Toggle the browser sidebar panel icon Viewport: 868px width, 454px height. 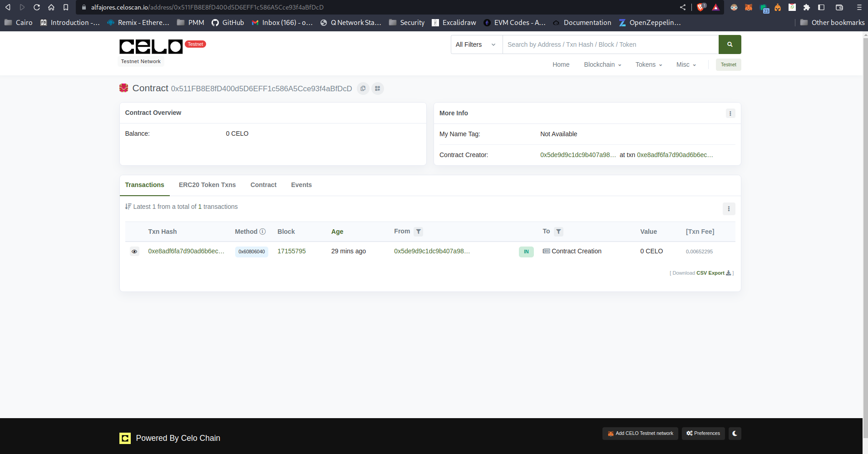point(821,7)
